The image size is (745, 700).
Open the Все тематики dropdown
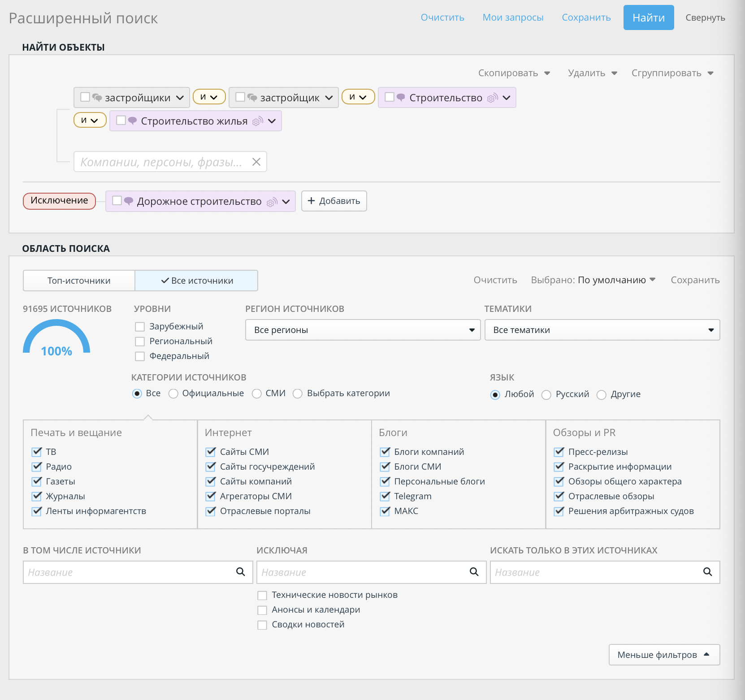[602, 330]
